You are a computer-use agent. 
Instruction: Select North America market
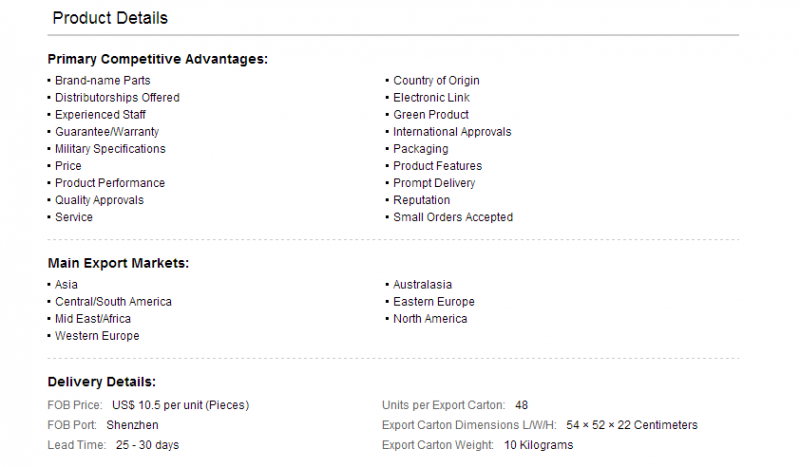pyautogui.click(x=430, y=319)
